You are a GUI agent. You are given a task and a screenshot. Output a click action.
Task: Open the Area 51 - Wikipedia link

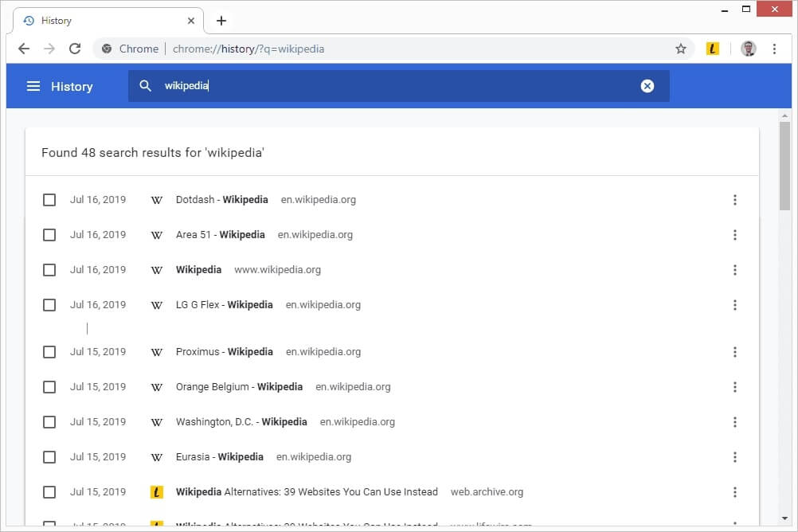pos(221,235)
